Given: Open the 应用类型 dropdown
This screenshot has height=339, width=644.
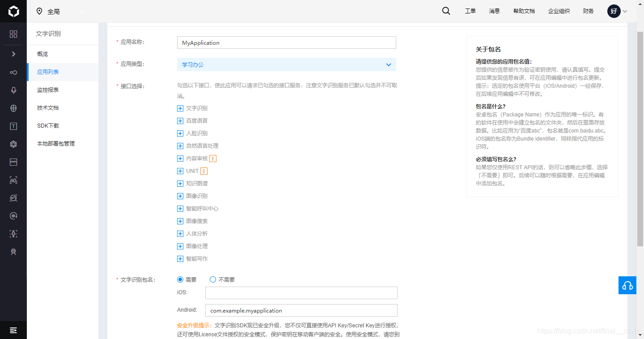Looking at the screenshot, I should [x=286, y=64].
